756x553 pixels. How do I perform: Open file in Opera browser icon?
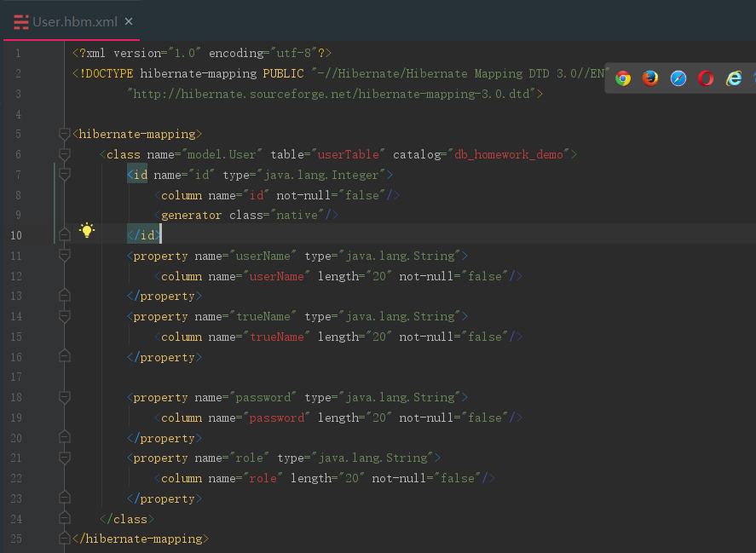[x=706, y=78]
